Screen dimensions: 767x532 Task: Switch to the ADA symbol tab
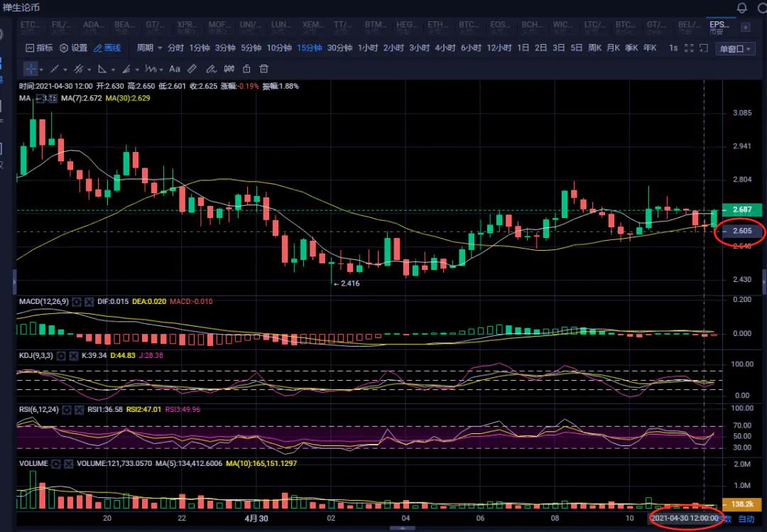92,27
